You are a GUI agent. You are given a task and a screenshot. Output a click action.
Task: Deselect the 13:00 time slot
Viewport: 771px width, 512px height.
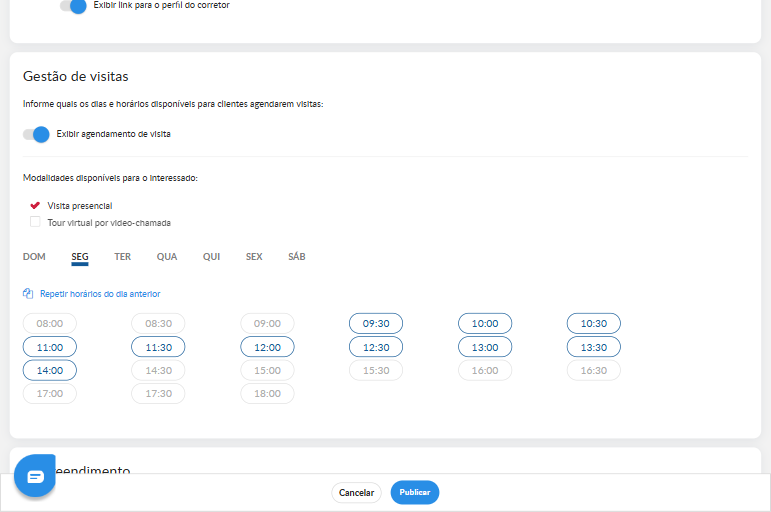[x=485, y=347]
